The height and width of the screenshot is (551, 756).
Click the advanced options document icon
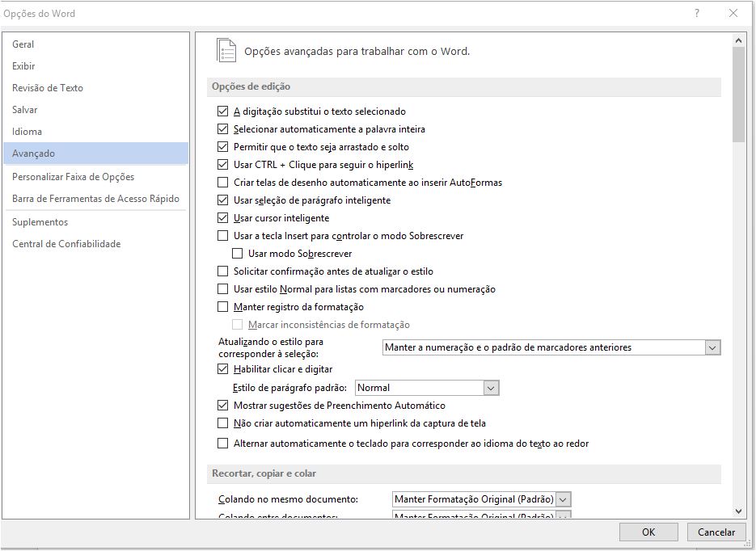click(x=226, y=51)
